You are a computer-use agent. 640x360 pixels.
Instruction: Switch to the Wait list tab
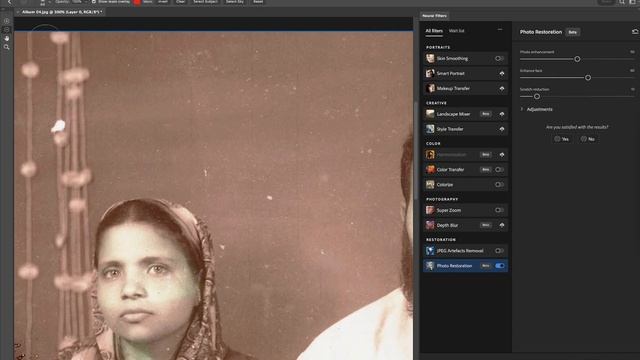pyautogui.click(x=456, y=31)
